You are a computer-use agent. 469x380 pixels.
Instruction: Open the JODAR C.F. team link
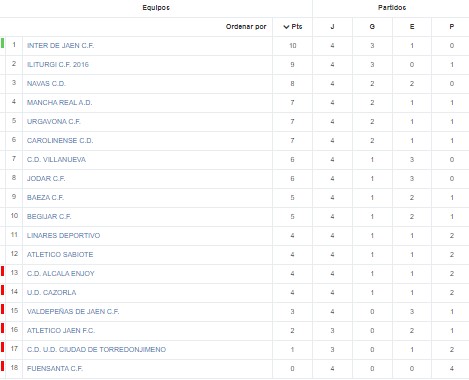[x=46, y=179]
